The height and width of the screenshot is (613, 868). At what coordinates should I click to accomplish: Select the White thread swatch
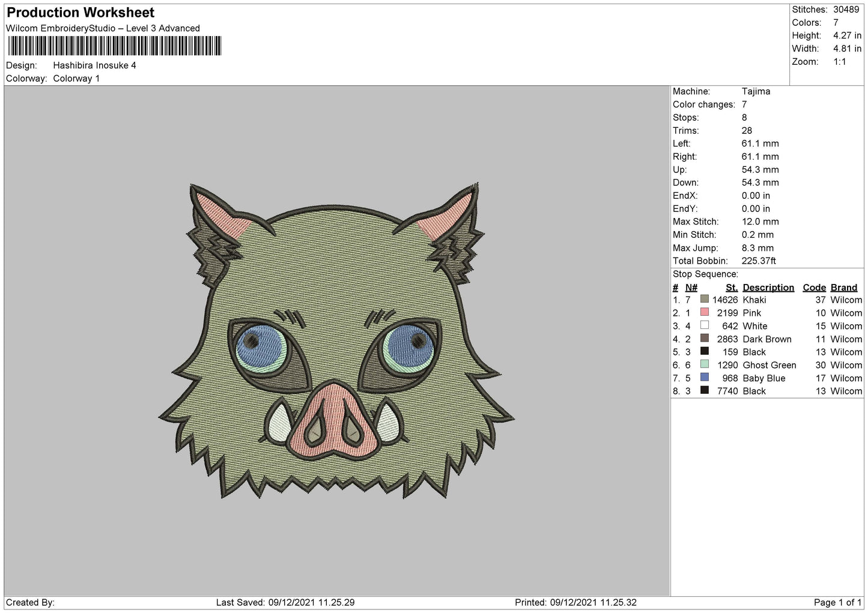pos(704,325)
